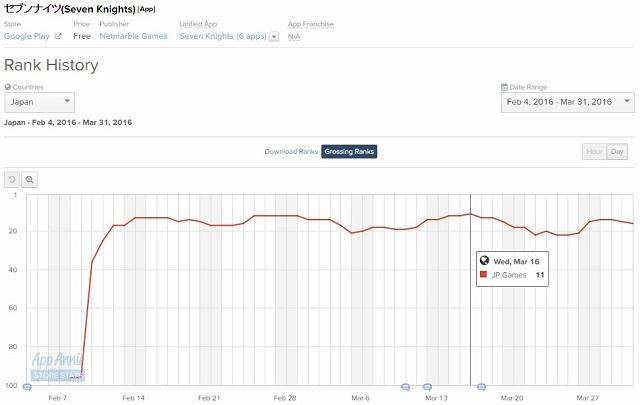Viewport: 640px width, 405px height.
Task: Expand the Seven Knights unified apps arrow
Action: coord(273,37)
